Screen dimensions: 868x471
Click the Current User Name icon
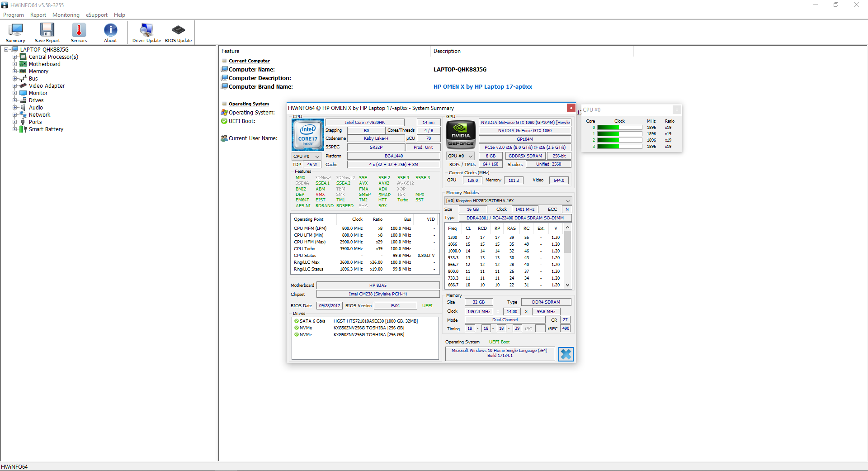point(224,138)
